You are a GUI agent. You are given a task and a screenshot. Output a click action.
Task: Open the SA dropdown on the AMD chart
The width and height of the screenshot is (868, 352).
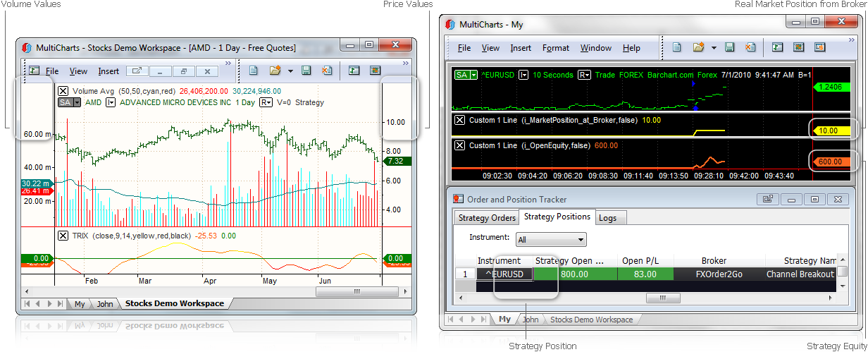click(x=69, y=102)
